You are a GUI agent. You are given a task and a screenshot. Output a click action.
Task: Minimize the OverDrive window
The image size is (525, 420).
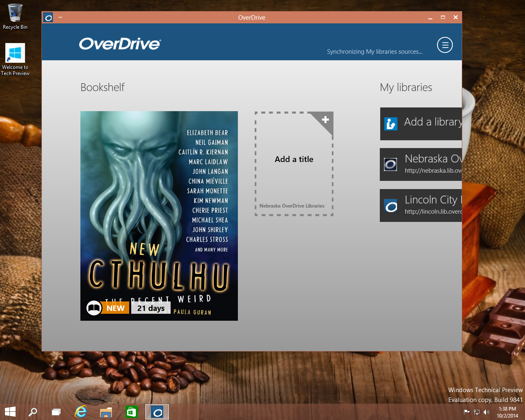(x=430, y=18)
